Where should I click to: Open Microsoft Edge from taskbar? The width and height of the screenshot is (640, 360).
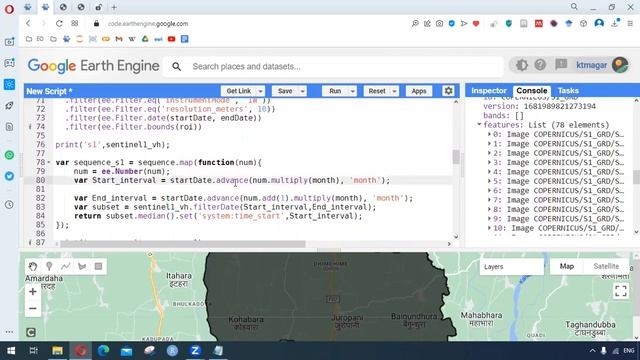(x=103, y=351)
